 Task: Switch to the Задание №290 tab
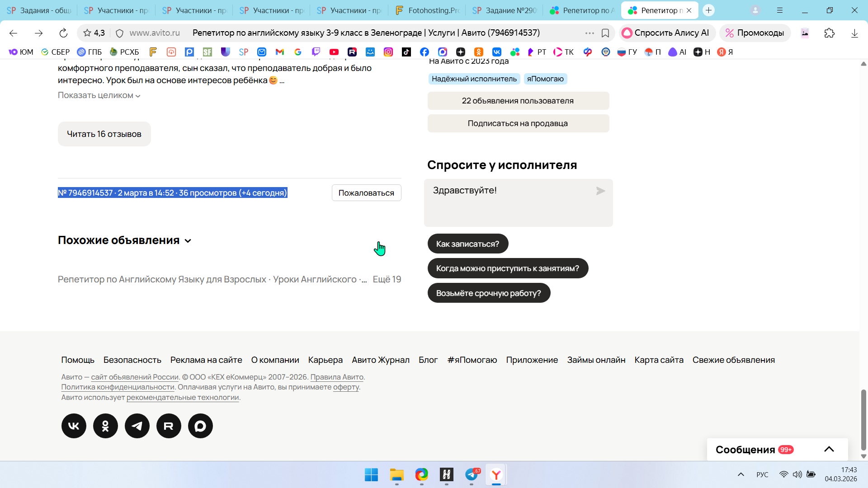coord(505,10)
